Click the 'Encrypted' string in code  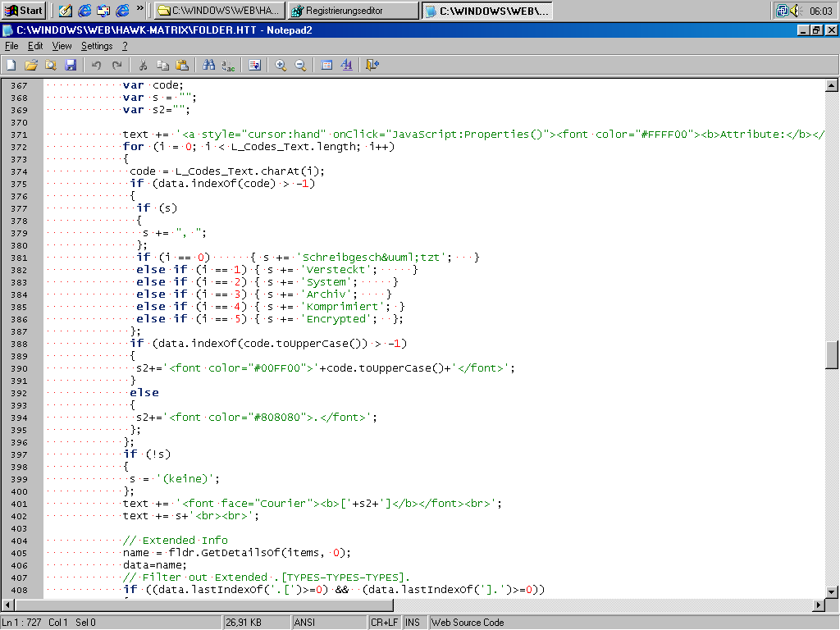point(337,319)
